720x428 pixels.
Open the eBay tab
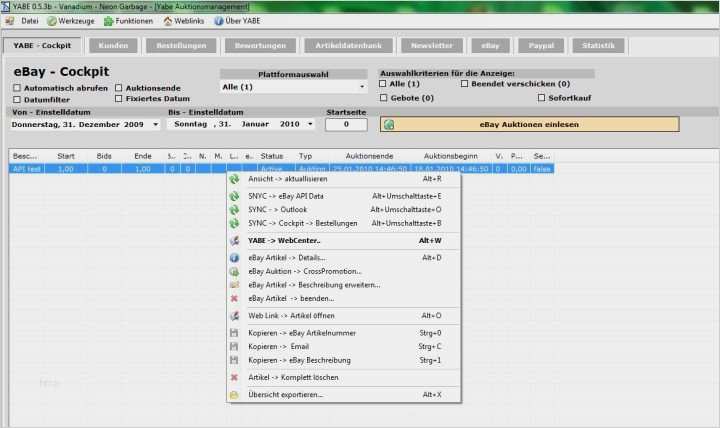[x=490, y=45]
